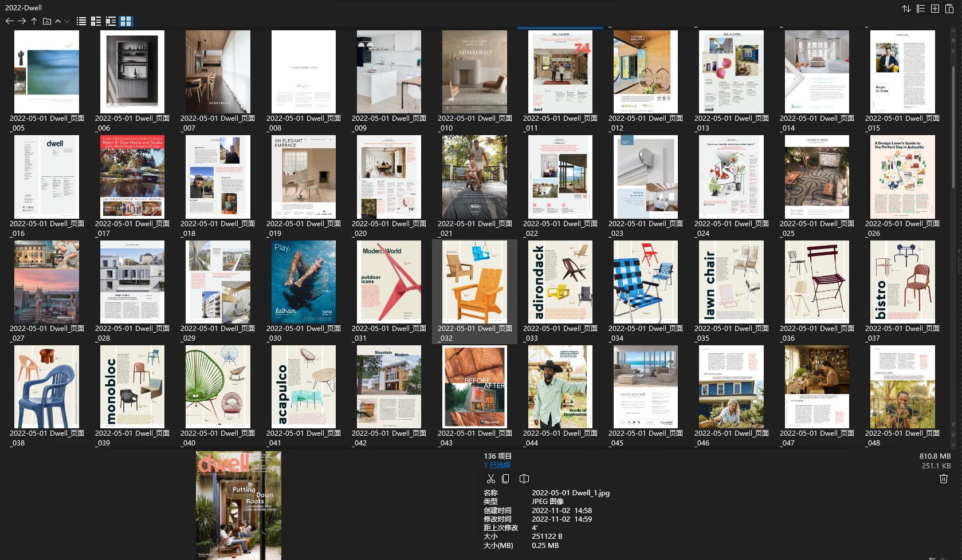Click the content view layout icon
The height and width of the screenshot is (560, 962).
(111, 21)
